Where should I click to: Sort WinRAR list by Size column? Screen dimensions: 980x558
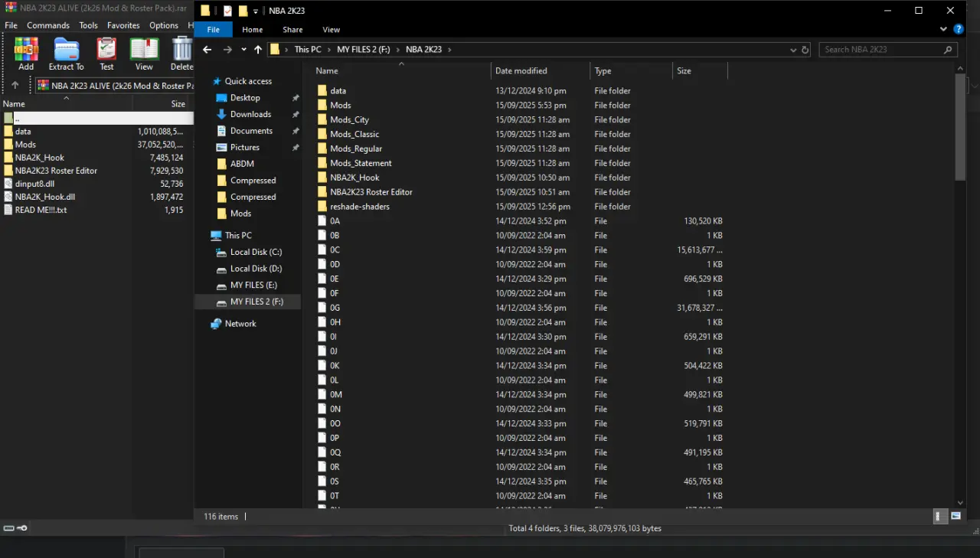[178, 104]
